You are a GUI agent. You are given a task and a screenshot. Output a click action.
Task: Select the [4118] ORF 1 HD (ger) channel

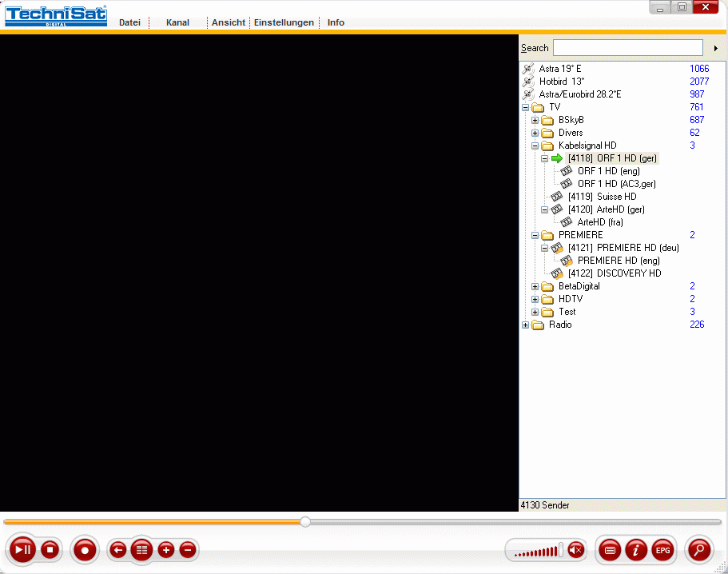(x=612, y=158)
